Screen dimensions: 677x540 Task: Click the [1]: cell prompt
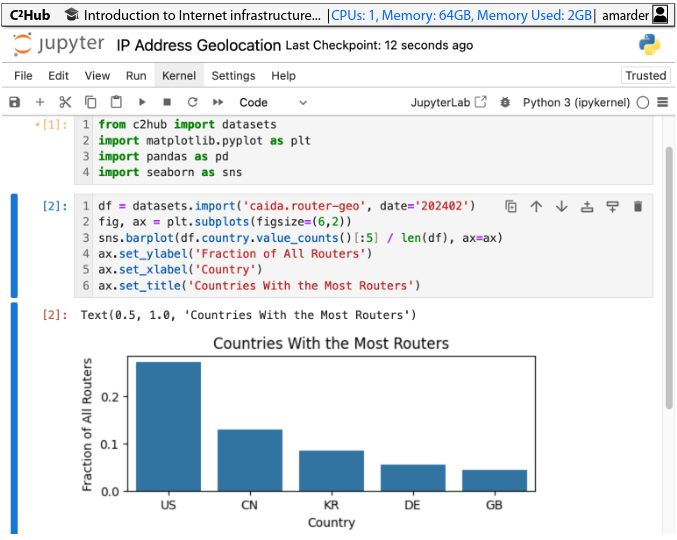pos(54,125)
